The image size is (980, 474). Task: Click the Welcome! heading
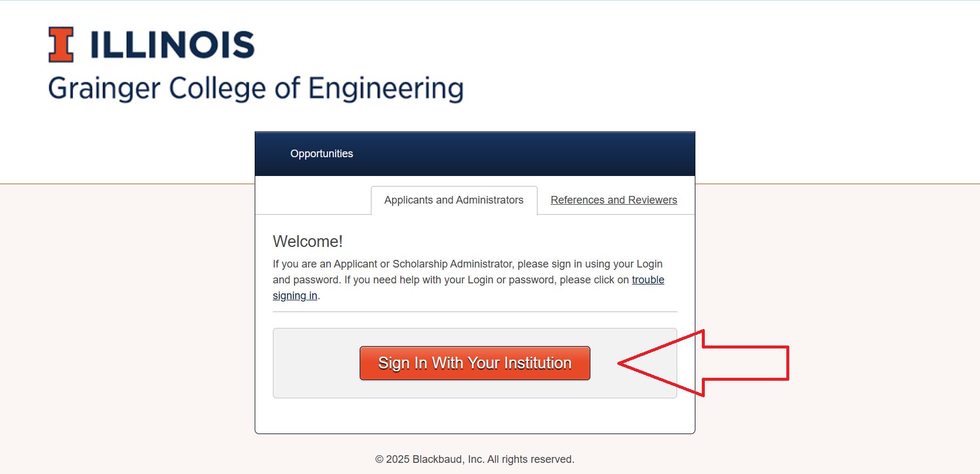coord(307,242)
